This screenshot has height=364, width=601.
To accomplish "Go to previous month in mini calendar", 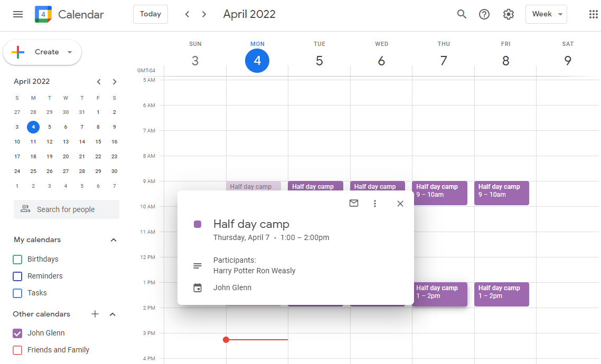I will [99, 82].
